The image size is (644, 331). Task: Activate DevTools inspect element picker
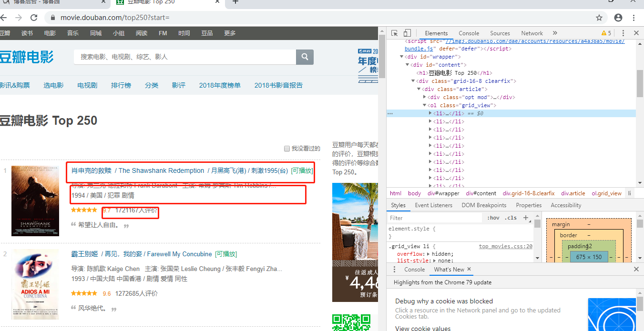click(395, 33)
